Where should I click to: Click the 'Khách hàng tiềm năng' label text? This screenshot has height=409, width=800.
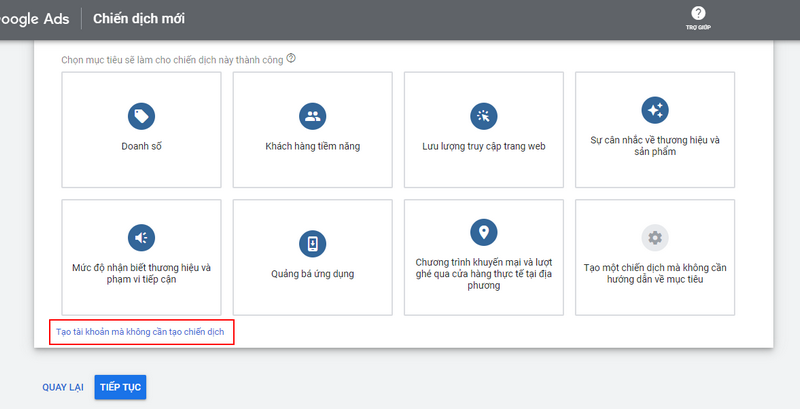[x=312, y=146]
